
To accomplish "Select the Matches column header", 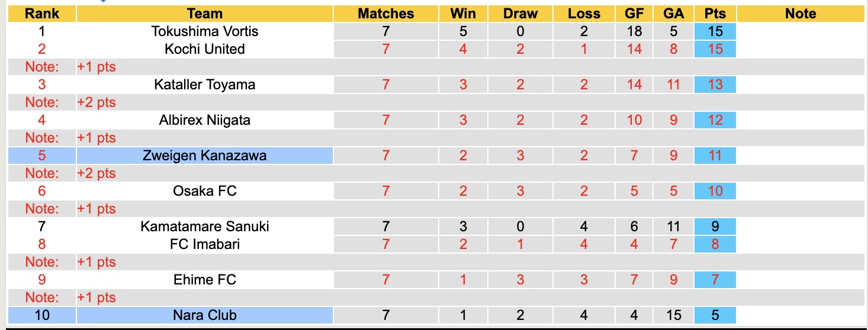I will (x=386, y=14).
